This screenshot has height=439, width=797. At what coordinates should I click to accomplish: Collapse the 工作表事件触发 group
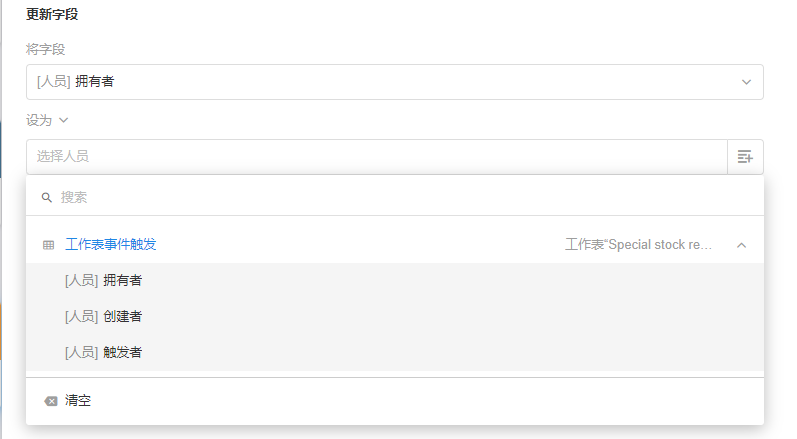click(x=741, y=245)
